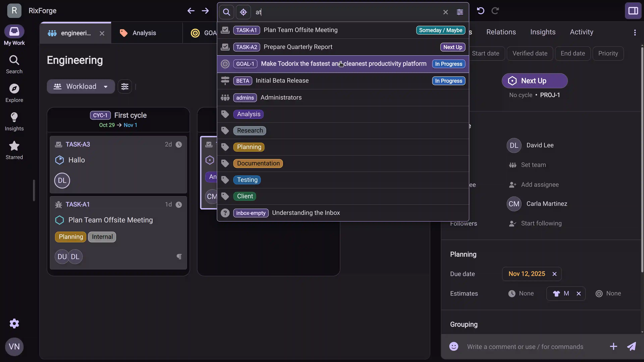
Task: Click the comment input field
Action: 525,346
